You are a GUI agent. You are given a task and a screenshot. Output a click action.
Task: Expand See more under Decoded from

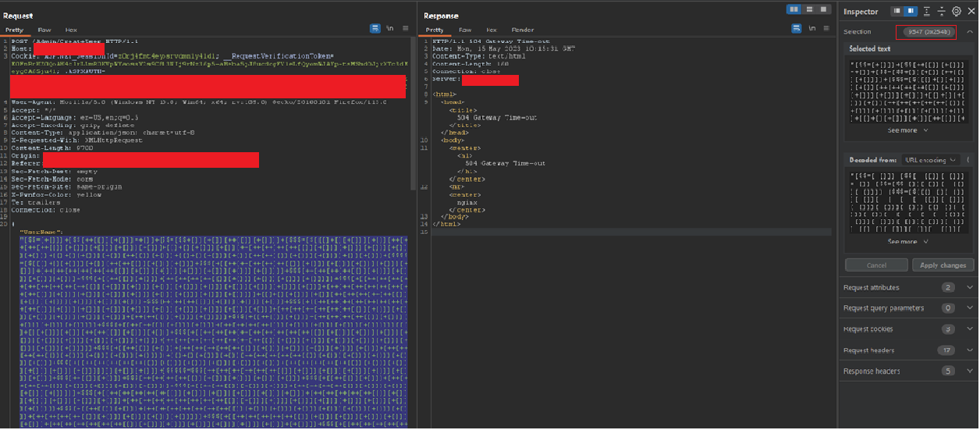coord(908,241)
